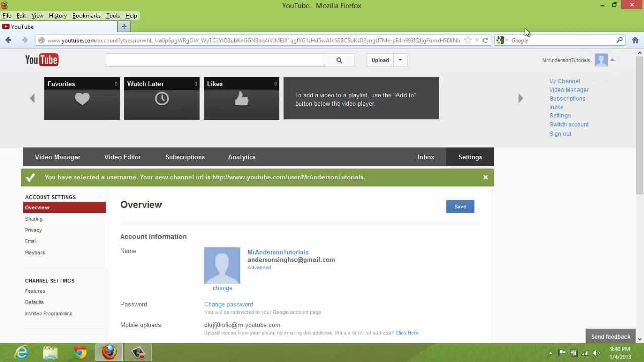Screen dimensions: 644x362
Task: Open the URL history dropdown arrow
Action: point(477,40)
